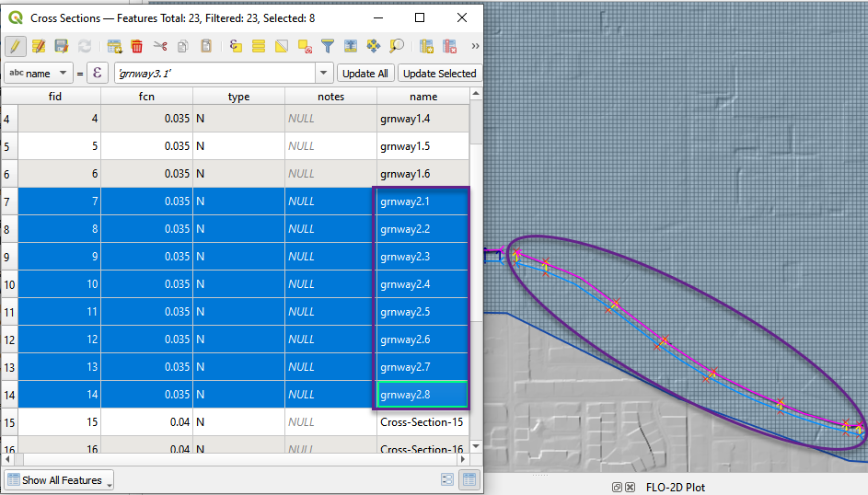This screenshot has width=868, height=495.
Task: Cut selected rows with scissors icon
Action: click(160, 46)
